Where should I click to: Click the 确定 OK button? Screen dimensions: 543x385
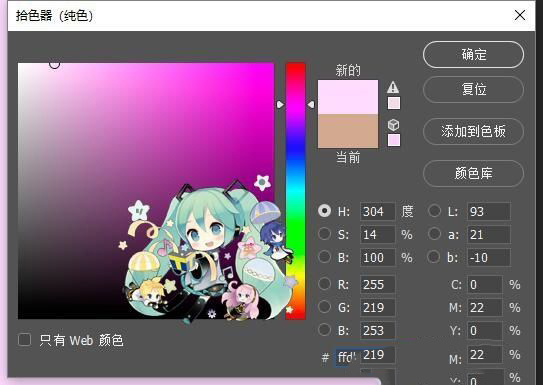473,55
